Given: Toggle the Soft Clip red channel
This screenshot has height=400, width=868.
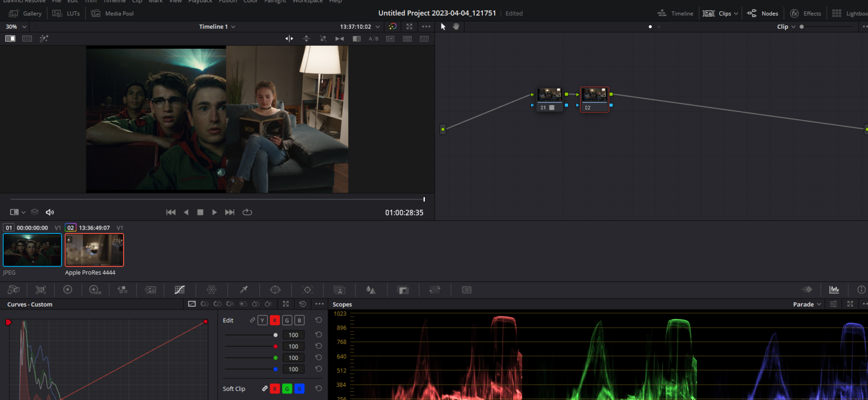Looking at the screenshot, I should 275,389.
